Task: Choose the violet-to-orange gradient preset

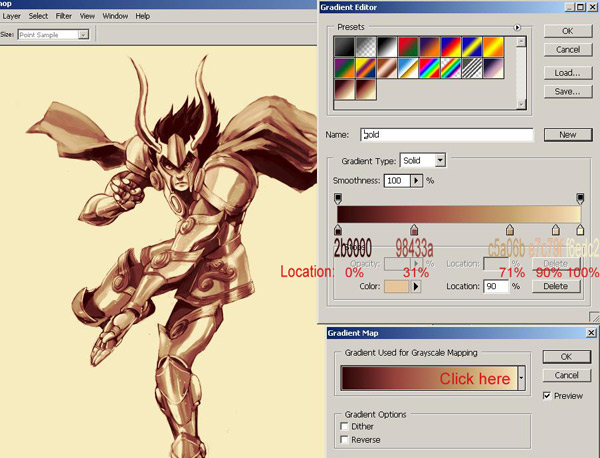Action: pos(430,47)
